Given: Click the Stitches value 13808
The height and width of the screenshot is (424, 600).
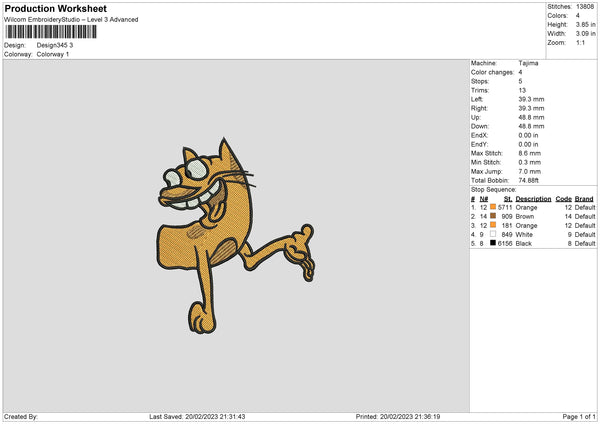Looking at the screenshot, I should (x=585, y=7).
